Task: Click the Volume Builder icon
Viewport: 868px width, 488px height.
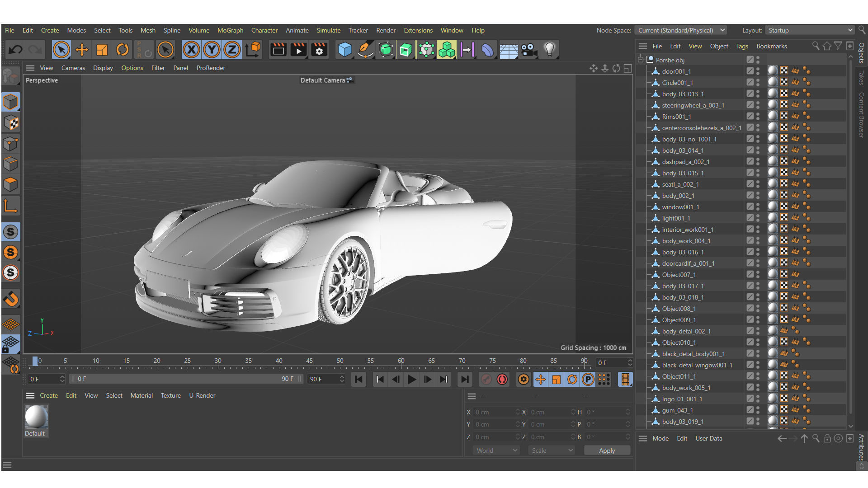Action: click(x=446, y=50)
